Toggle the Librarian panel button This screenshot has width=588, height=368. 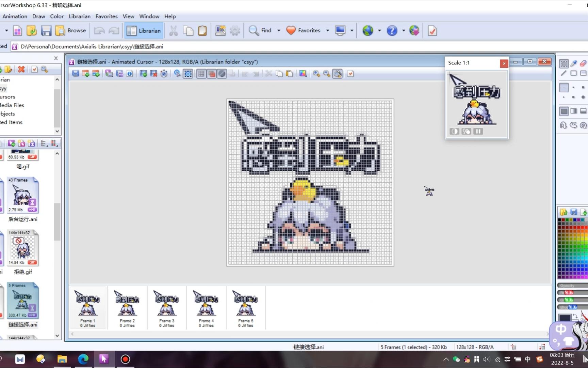[x=144, y=31]
